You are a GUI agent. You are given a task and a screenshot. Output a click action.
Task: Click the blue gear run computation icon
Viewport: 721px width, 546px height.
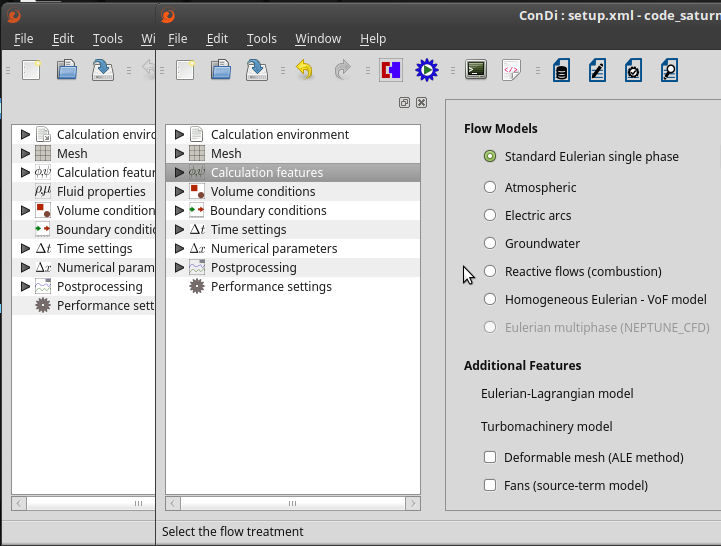[427, 70]
